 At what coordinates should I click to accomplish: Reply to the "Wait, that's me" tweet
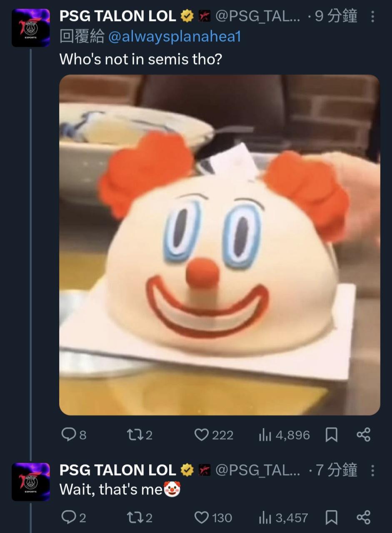click(x=68, y=518)
